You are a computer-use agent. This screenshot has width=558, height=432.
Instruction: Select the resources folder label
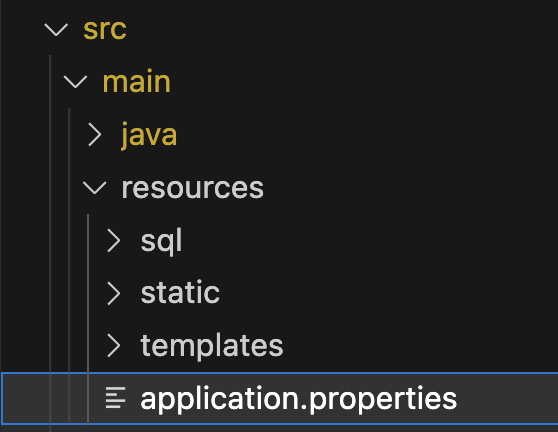coord(193,188)
